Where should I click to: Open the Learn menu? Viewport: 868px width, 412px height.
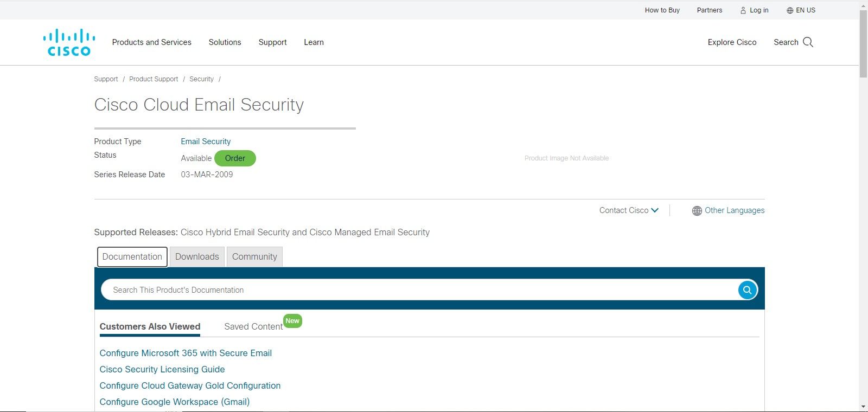[314, 42]
